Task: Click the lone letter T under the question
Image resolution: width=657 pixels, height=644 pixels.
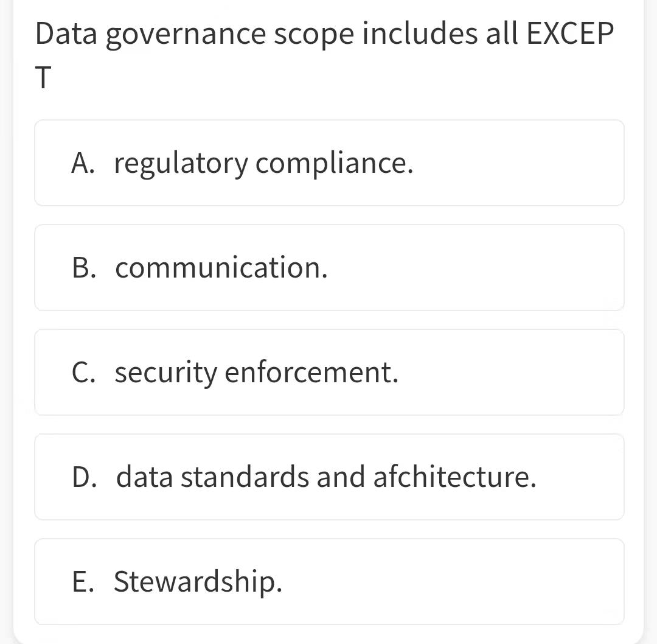Action: (43, 77)
